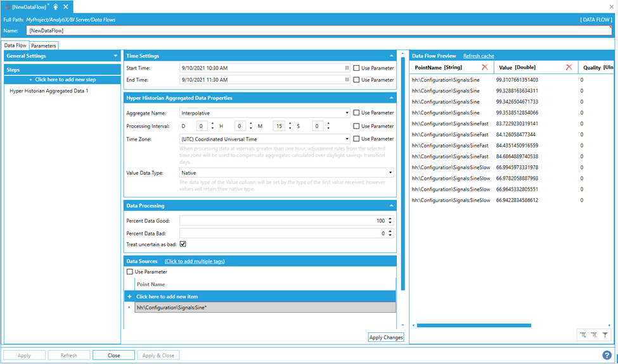Remove the PointName column with red X

[485, 67]
